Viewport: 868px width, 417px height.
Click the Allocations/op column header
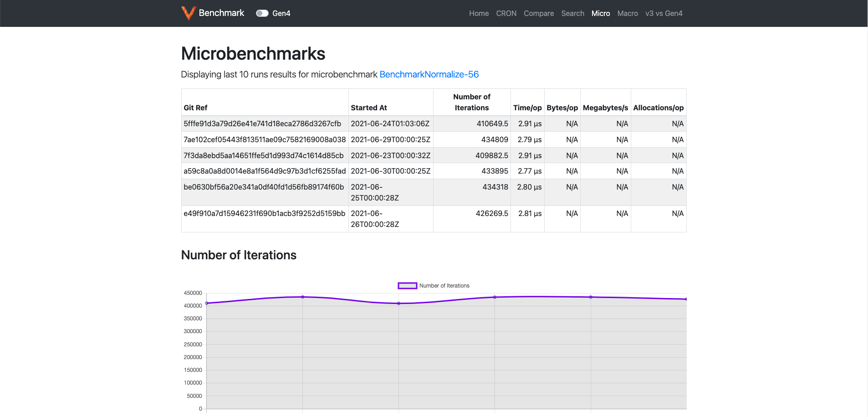(x=658, y=108)
